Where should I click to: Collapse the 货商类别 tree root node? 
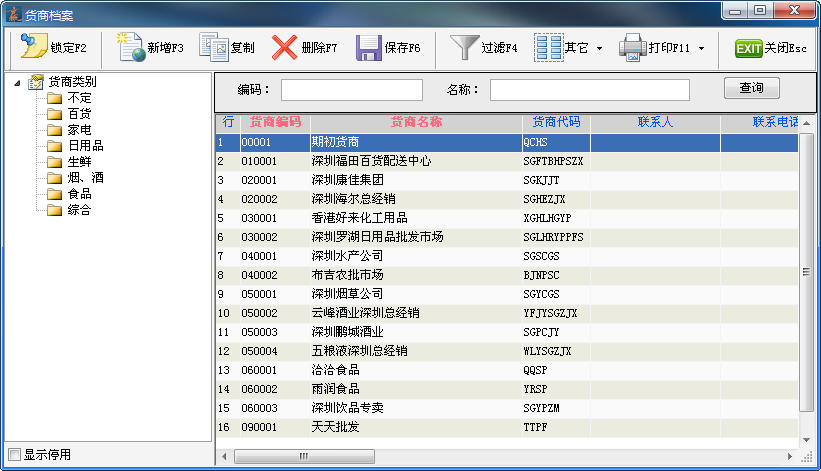(x=19, y=82)
